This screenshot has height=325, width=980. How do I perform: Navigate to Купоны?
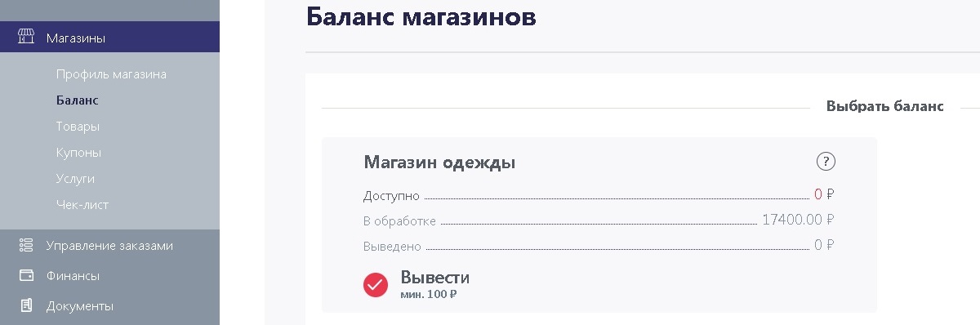(x=78, y=153)
